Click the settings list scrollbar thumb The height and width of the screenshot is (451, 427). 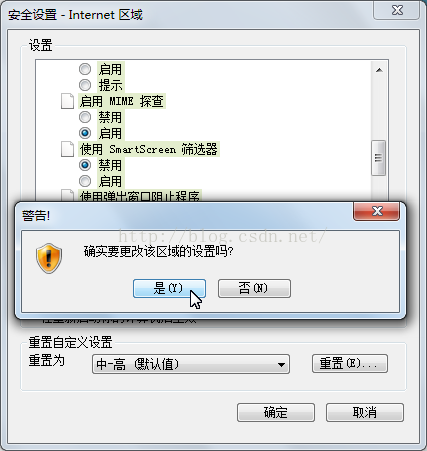coord(378,158)
